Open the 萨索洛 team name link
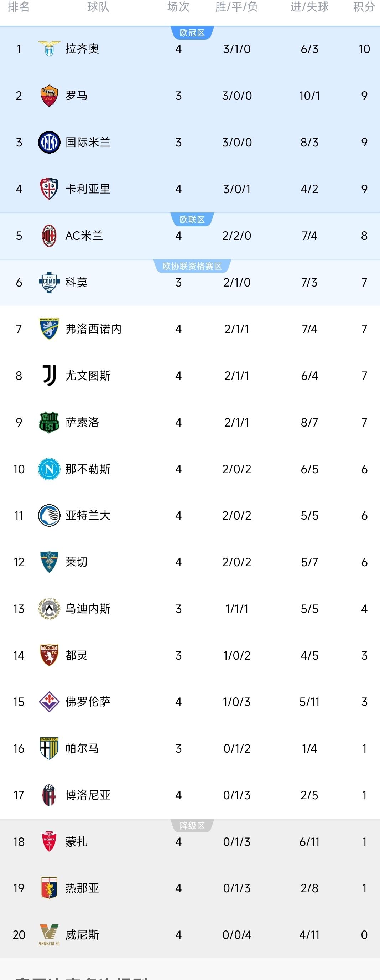Viewport: 380px width, 980px height. [x=82, y=422]
